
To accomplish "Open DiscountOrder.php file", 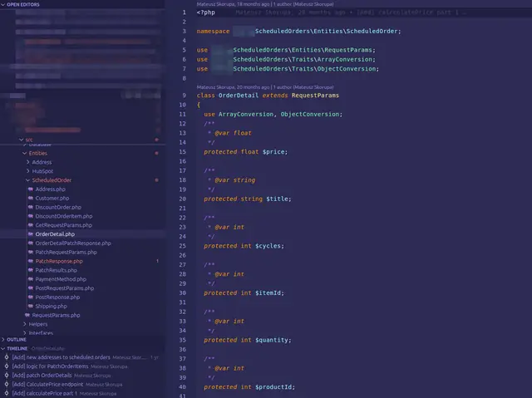I will tap(58, 207).
